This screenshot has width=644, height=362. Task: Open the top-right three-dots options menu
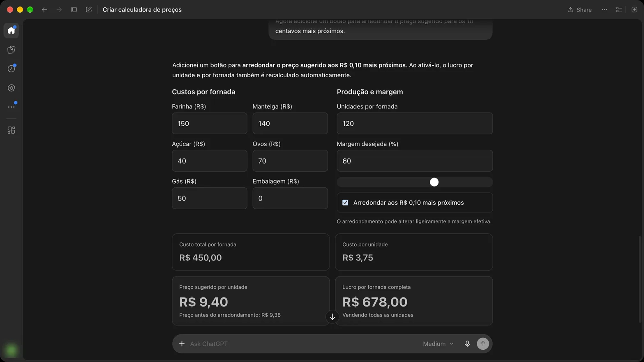pos(604,9)
